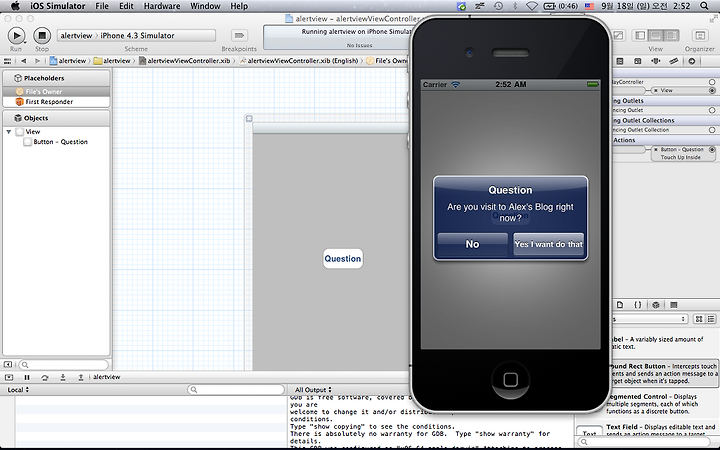Toggle Breakpoints in Xcode toolbar
The image size is (720, 450).
point(239,35)
